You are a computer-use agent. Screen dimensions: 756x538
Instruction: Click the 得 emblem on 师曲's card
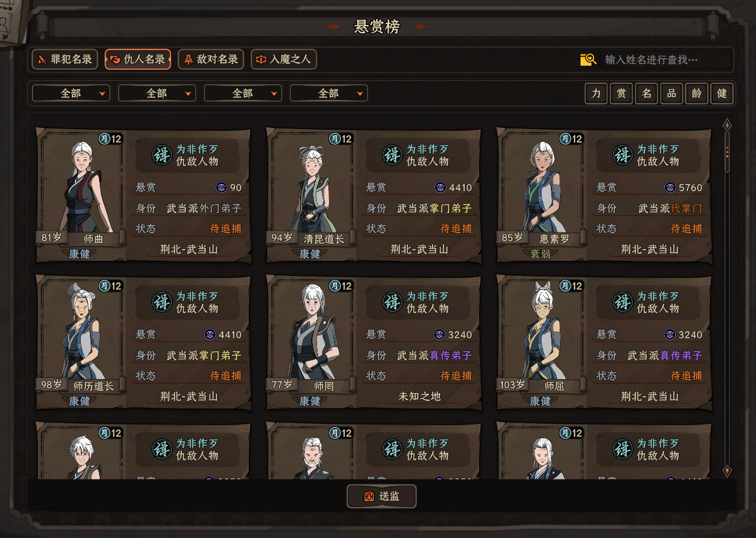point(162,155)
